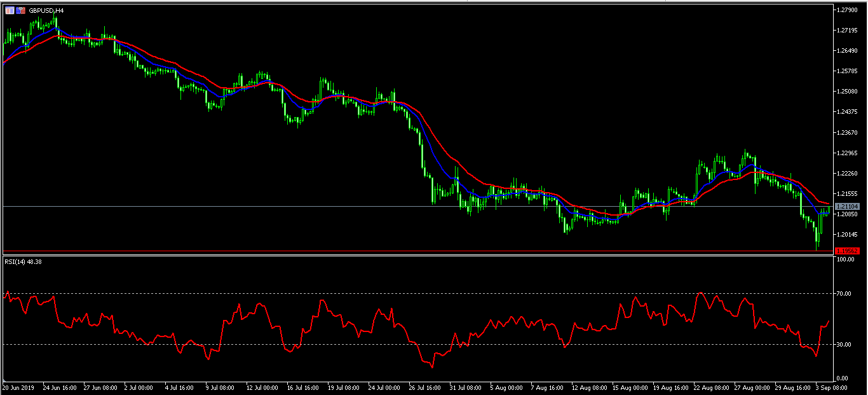
Task: Click the 100.00 level on RSI scale
Action: pyautogui.click(x=845, y=260)
